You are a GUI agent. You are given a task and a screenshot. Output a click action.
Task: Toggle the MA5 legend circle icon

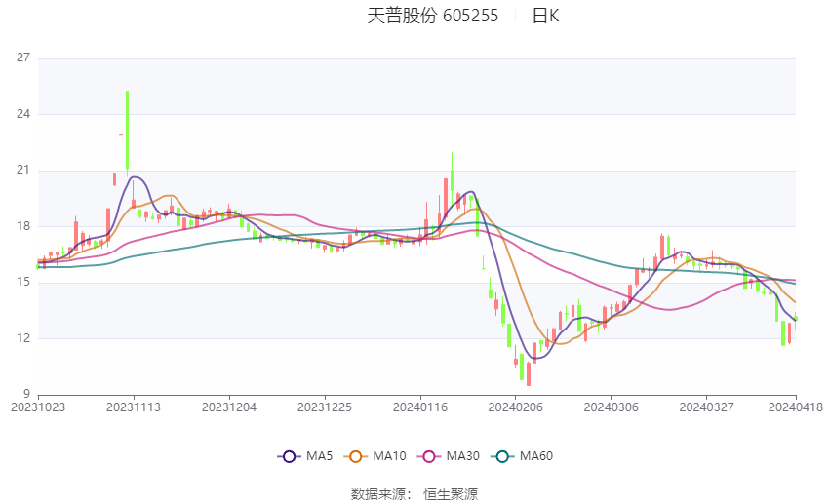(x=290, y=456)
